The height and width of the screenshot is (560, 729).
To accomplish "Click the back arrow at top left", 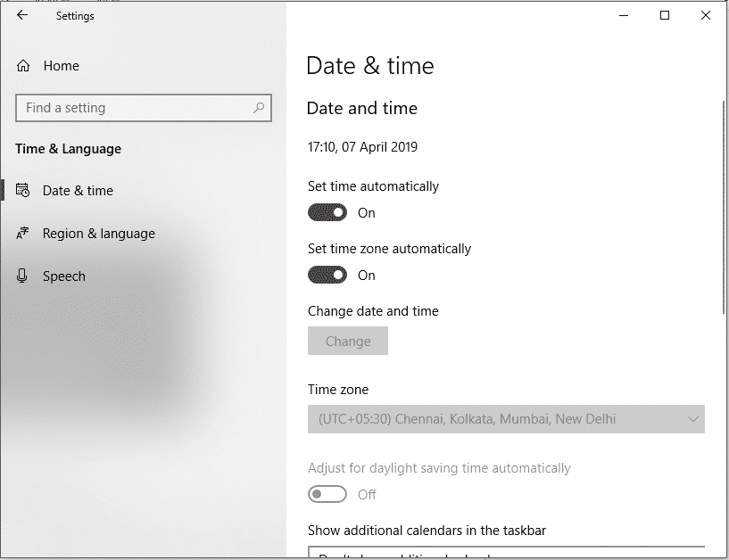I will coord(21,15).
